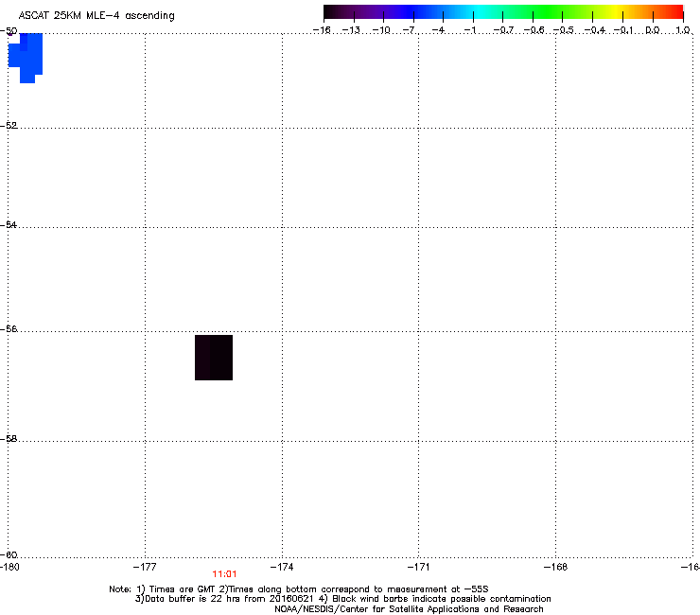Viewport: 700px width, 615px height.
Task: Click the red '11:01' time stamp
Action: click(224, 574)
